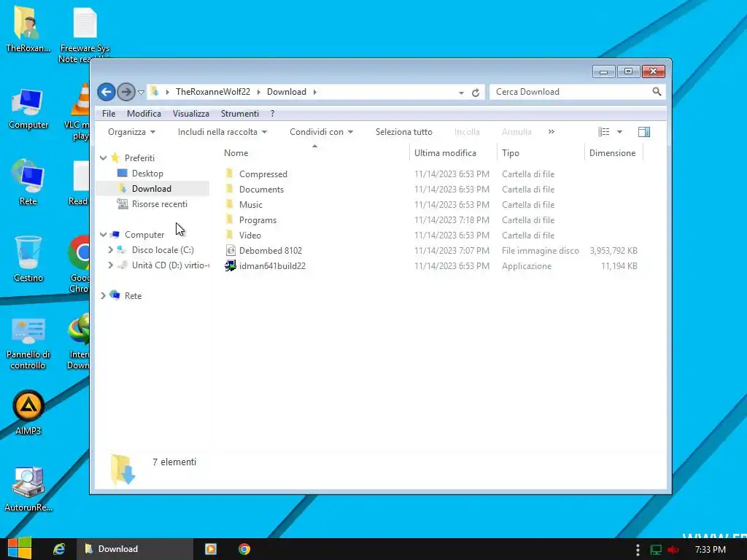747x560 pixels.
Task: Select the Music folder icon
Action: 230,204
